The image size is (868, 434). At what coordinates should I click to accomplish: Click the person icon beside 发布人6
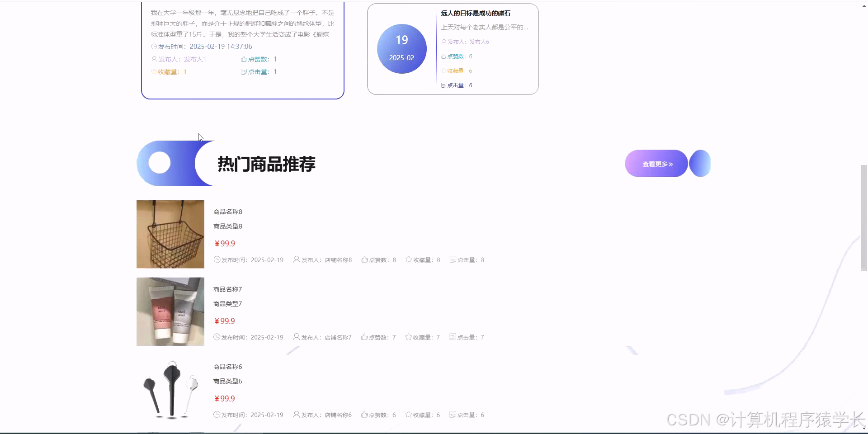tap(443, 42)
